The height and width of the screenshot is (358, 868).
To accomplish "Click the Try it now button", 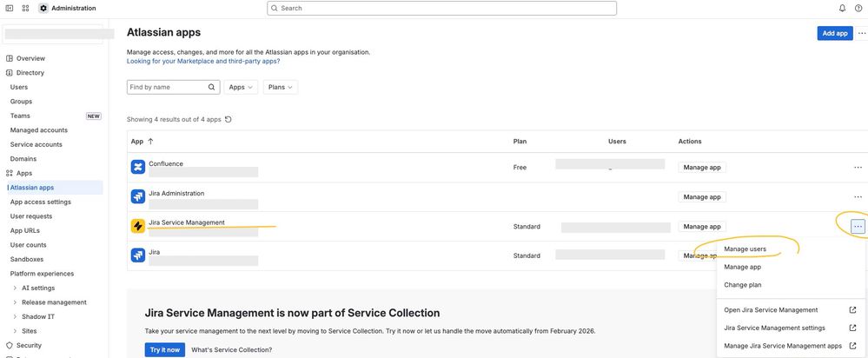I will (x=164, y=349).
